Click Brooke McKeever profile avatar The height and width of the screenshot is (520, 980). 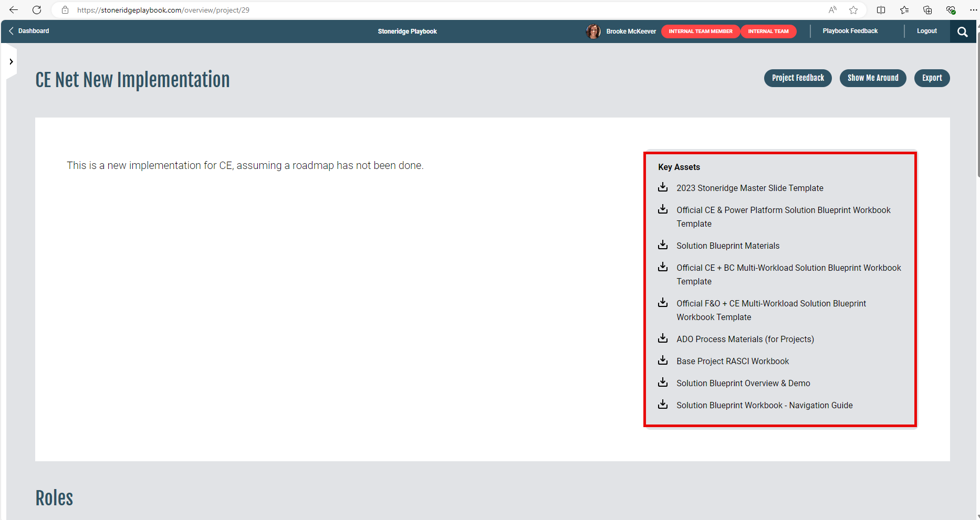click(x=593, y=31)
